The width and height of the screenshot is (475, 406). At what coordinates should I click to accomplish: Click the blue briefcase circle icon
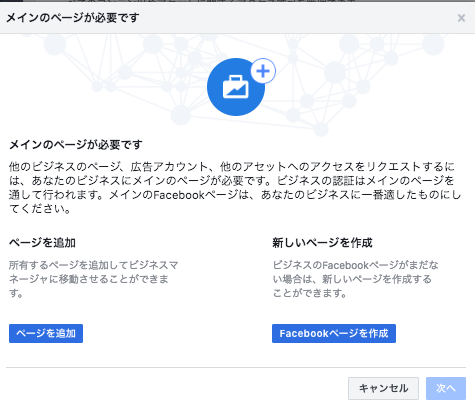point(236,87)
